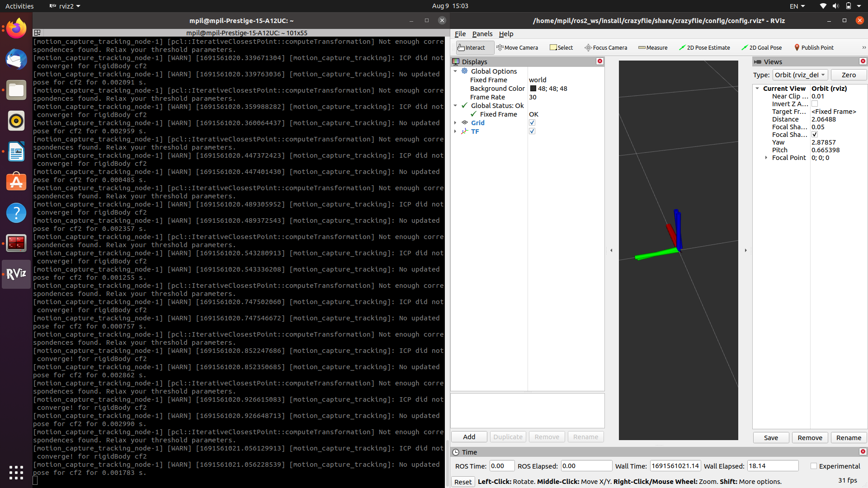This screenshot has height=488, width=868.
Task: Click the Wall Time input field
Action: (674, 466)
